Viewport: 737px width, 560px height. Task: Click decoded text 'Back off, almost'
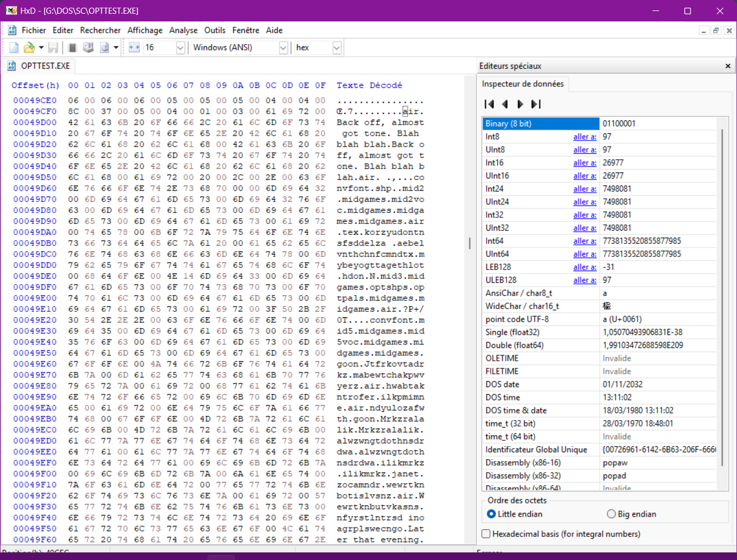tap(380, 122)
